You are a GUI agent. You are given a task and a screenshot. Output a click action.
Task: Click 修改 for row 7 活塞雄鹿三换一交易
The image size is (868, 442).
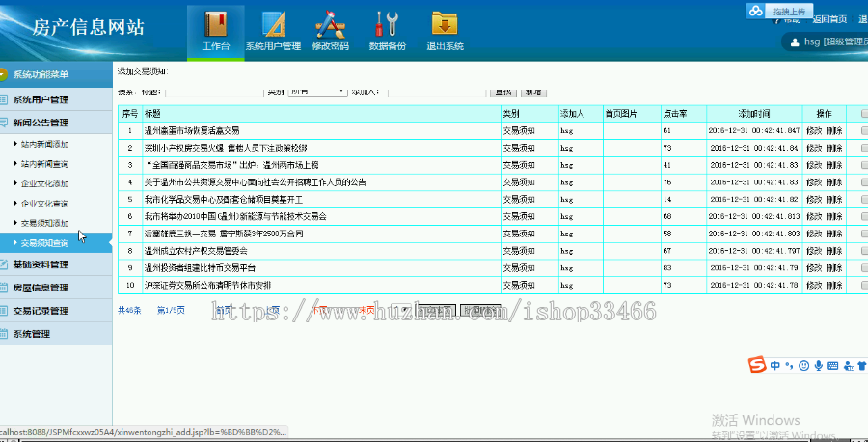point(814,234)
